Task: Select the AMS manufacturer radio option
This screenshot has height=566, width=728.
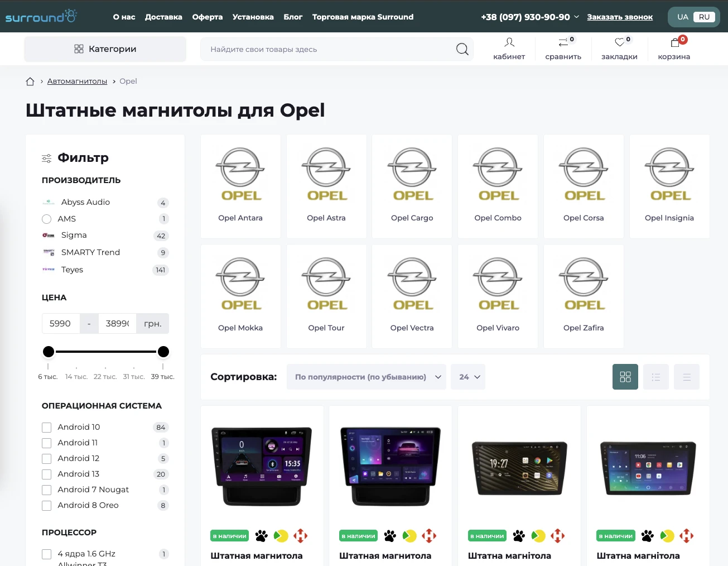Action: (x=46, y=219)
